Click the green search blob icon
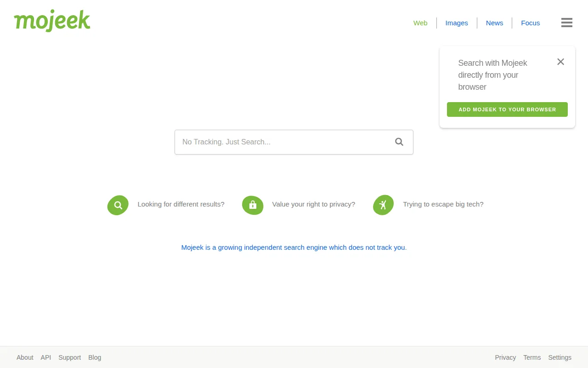Screen dimensions: 588x368 [x=118, y=205]
